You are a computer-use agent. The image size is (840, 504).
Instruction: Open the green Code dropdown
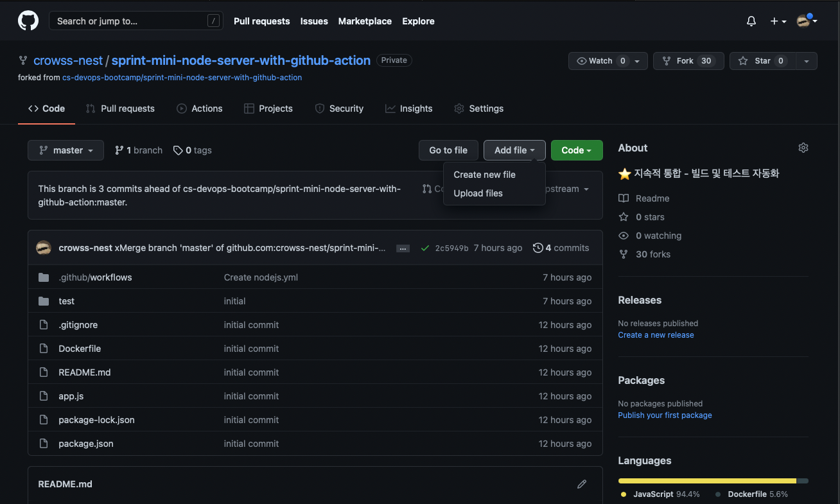coord(577,150)
